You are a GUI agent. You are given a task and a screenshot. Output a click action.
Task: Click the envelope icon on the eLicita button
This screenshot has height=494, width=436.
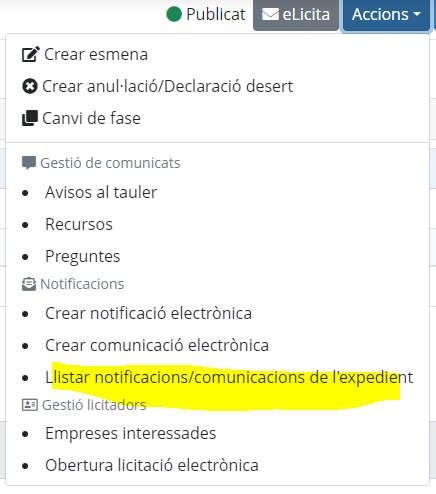(x=270, y=14)
